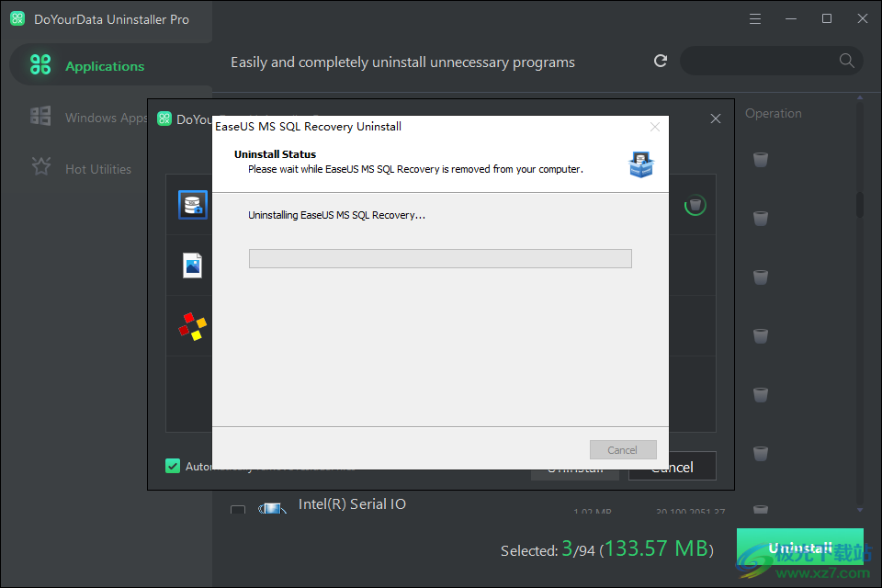Click the refresh program list icon

tap(661, 61)
